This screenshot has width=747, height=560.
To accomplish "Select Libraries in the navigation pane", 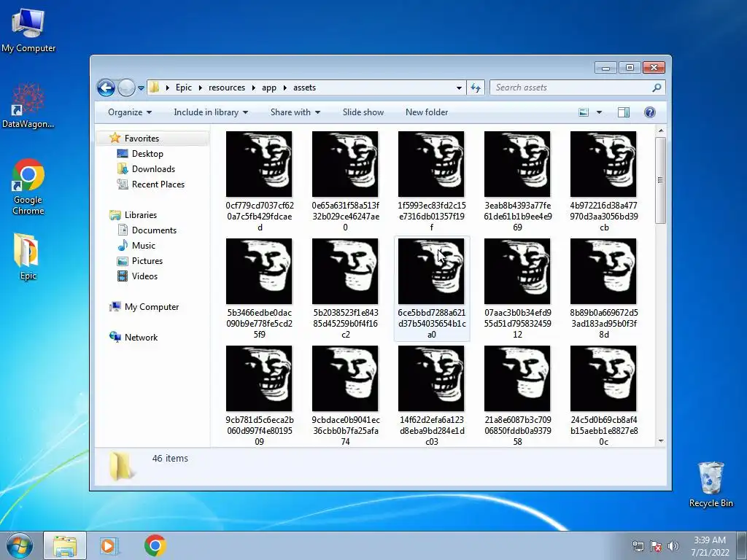I will click(140, 215).
